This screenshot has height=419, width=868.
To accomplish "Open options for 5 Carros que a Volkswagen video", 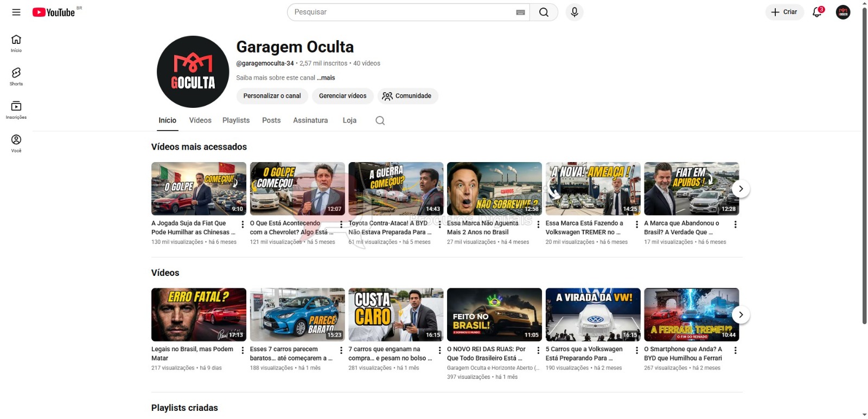I will click(x=637, y=351).
